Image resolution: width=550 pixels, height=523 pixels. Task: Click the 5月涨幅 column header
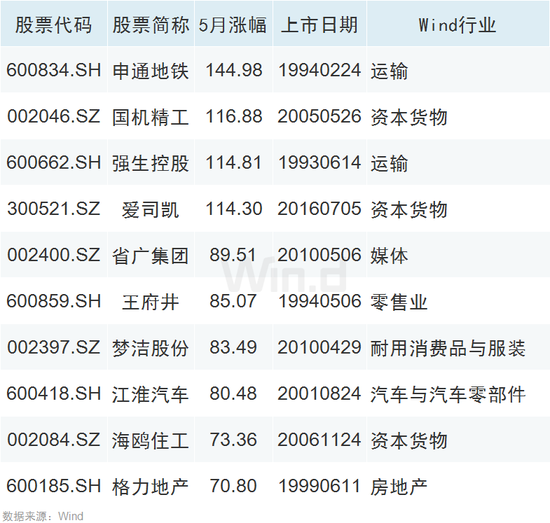pos(233,25)
